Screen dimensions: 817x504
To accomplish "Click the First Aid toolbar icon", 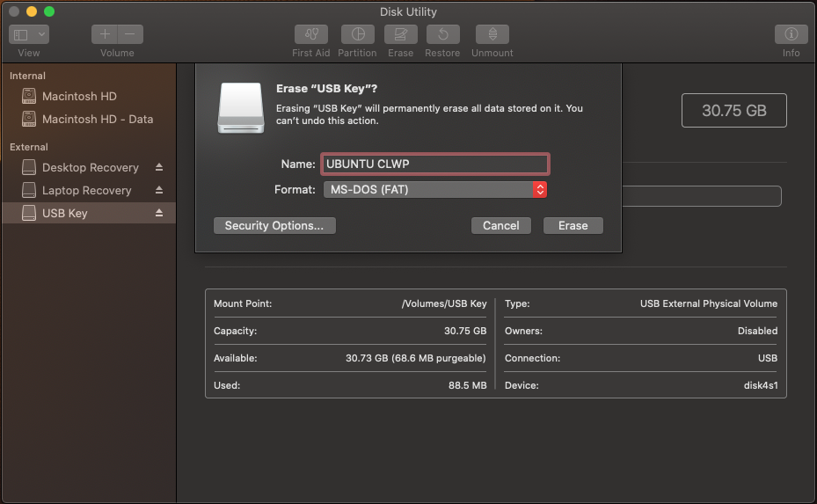I will [x=311, y=34].
